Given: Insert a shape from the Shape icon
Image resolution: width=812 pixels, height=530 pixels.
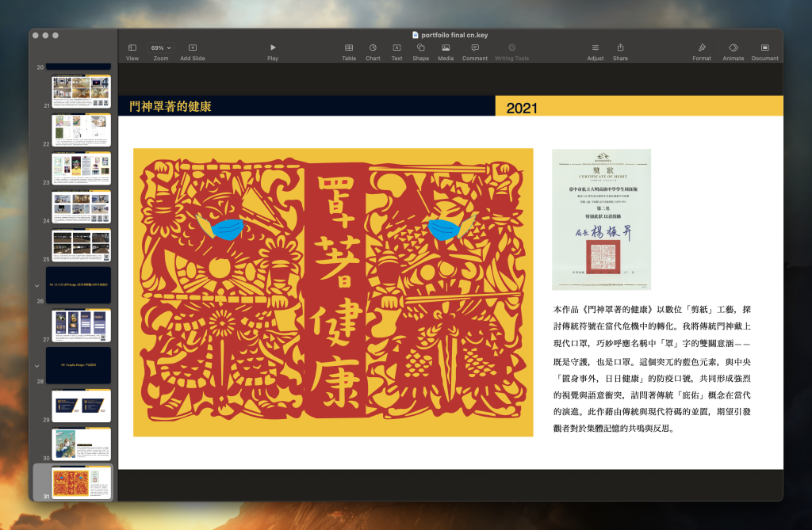Looking at the screenshot, I should (420, 48).
